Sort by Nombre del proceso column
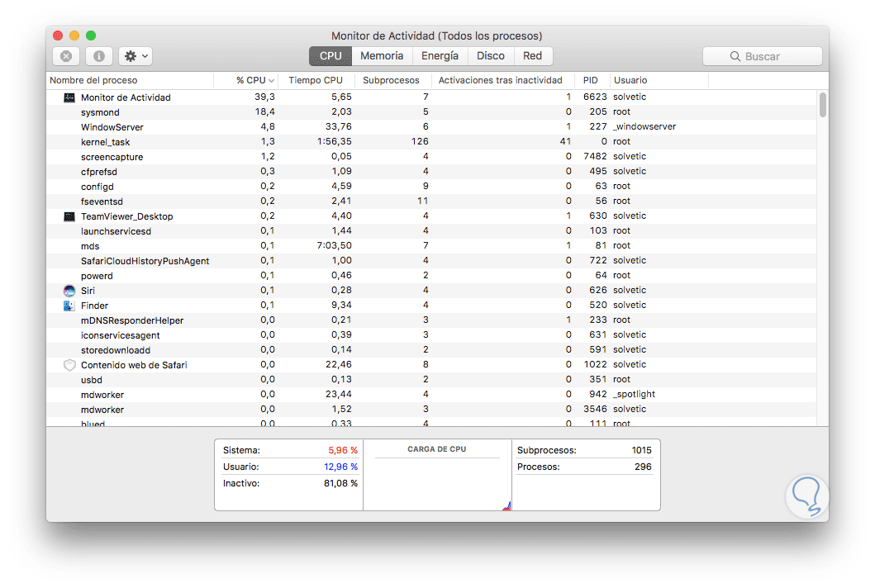This screenshot has height=588, width=875. click(x=130, y=80)
